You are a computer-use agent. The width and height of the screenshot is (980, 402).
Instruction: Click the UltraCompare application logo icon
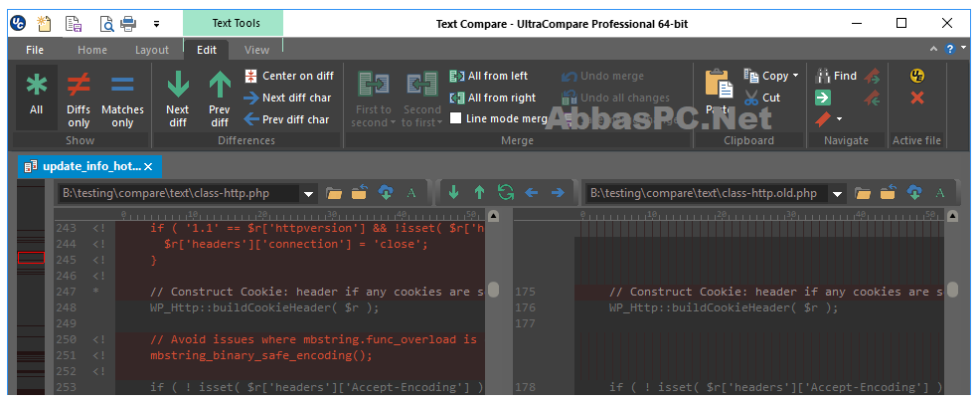(x=17, y=24)
